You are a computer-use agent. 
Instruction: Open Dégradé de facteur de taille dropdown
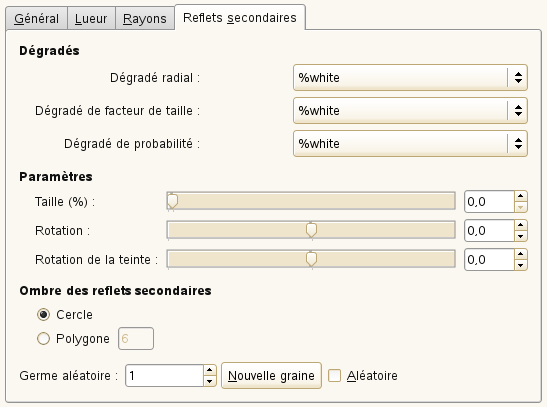410,111
